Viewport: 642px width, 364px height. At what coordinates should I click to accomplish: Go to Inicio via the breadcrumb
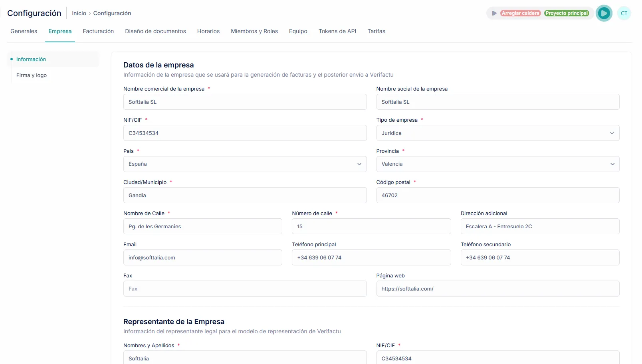click(x=79, y=13)
